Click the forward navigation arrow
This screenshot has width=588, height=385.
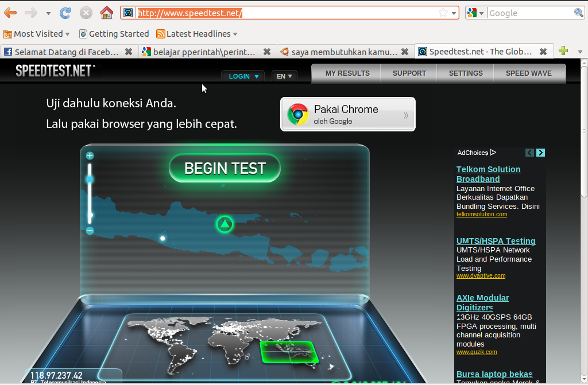point(31,13)
